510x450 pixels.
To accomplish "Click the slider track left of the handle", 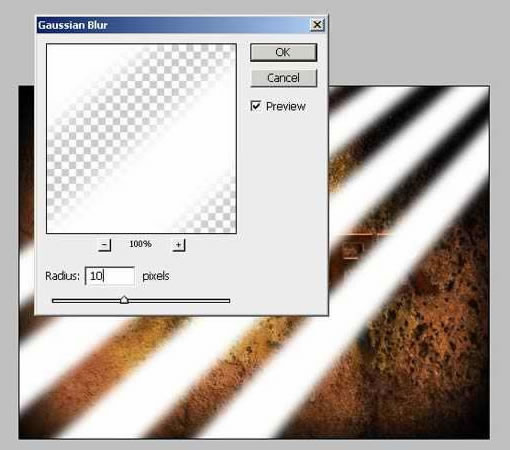I will click(x=86, y=301).
